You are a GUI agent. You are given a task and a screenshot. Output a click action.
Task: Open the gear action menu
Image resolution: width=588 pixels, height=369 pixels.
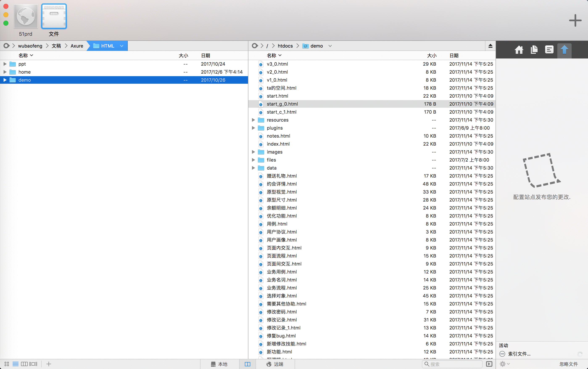[504, 364]
